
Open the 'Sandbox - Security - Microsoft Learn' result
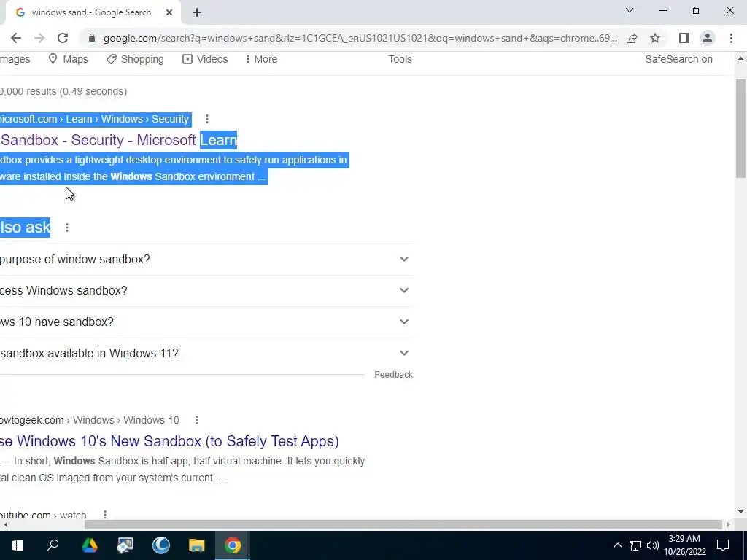pyautogui.click(x=119, y=140)
